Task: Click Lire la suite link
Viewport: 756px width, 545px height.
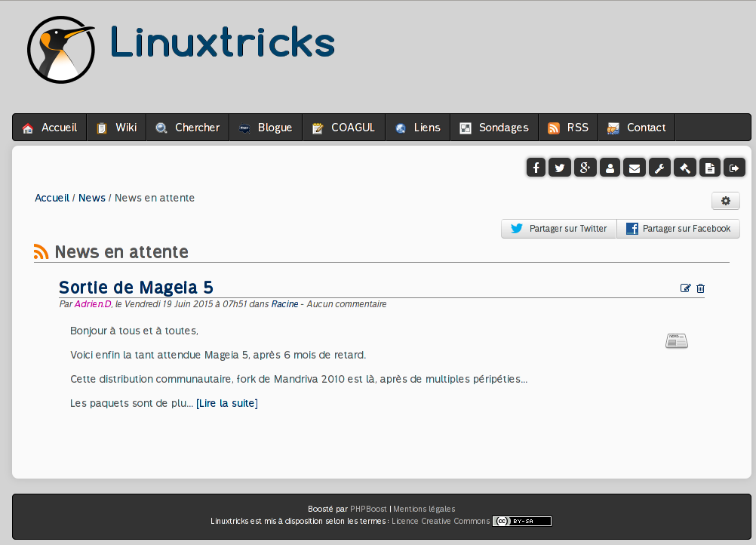Action: (226, 403)
